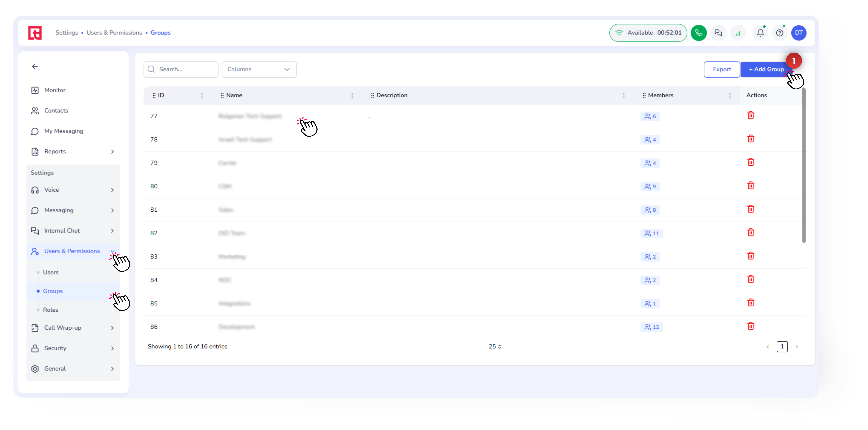Open the notifications bell

point(760,33)
